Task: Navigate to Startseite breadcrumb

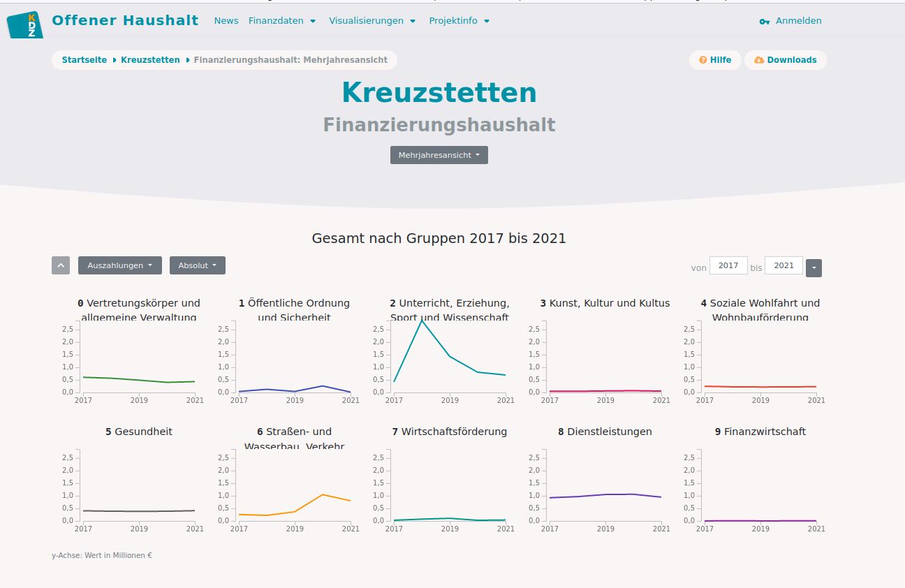Action: pyautogui.click(x=84, y=60)
